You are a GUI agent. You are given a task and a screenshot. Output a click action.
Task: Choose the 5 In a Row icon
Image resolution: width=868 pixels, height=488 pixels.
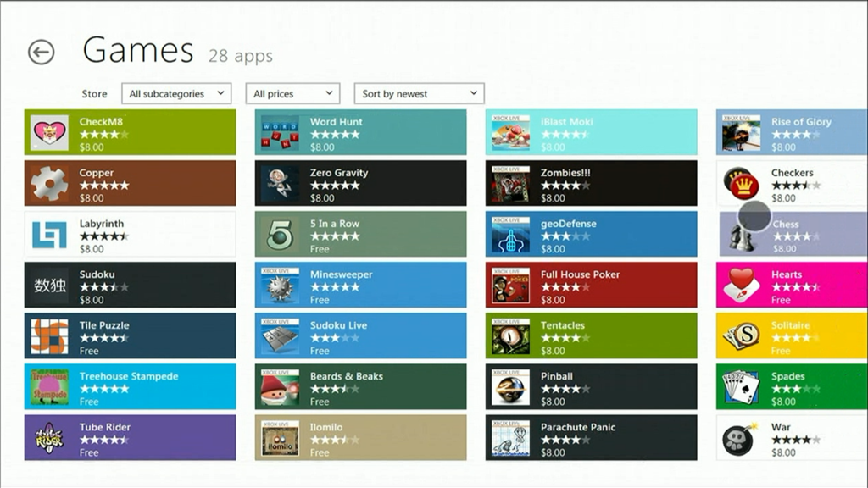[280, 235]
